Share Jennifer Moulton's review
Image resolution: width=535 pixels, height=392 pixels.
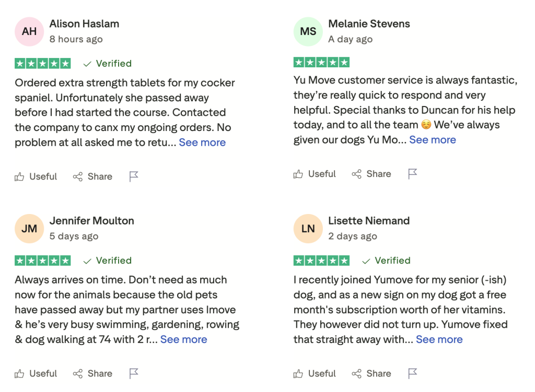(x=92, y=373)
